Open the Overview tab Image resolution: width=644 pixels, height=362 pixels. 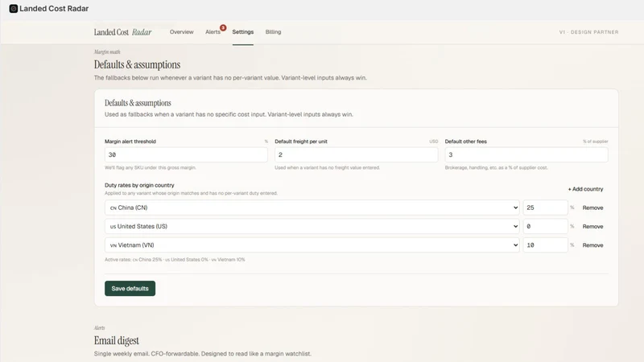[182, 32]
